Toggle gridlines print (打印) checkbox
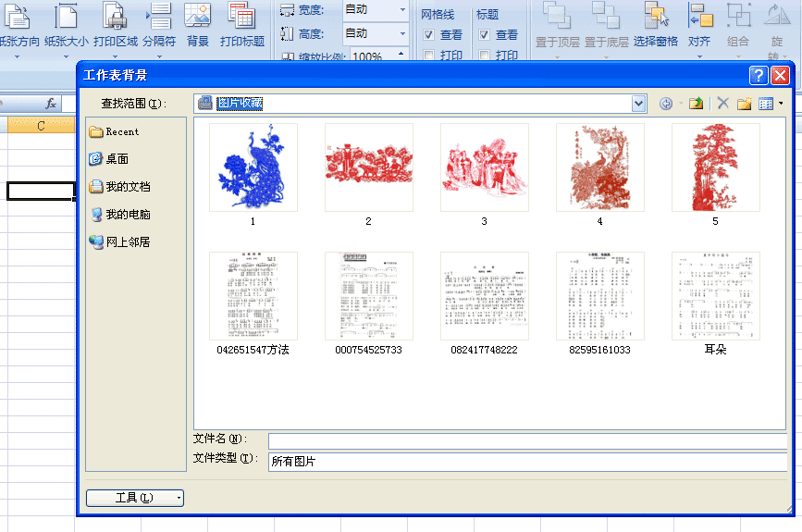802x532 pixels. click(x=429, y=55)
